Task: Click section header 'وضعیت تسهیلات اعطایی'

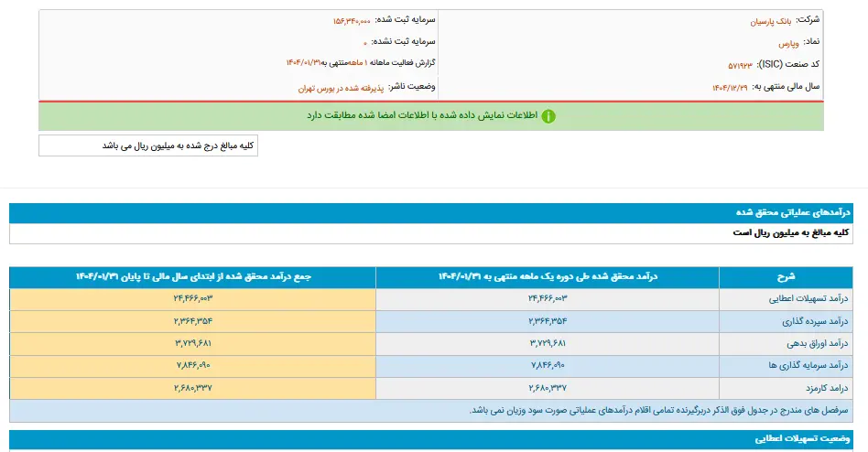Action: [802, 438]
